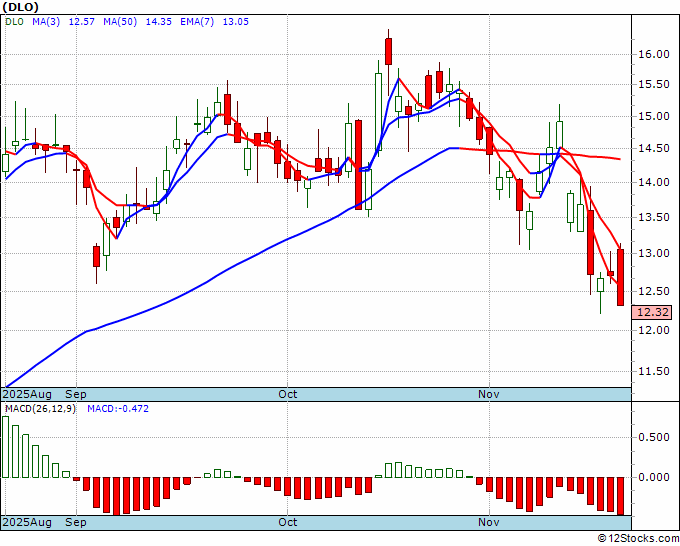Click the last red MACD histogram bar
Viewport: 680px width, 546px height.
coord(621,496)
